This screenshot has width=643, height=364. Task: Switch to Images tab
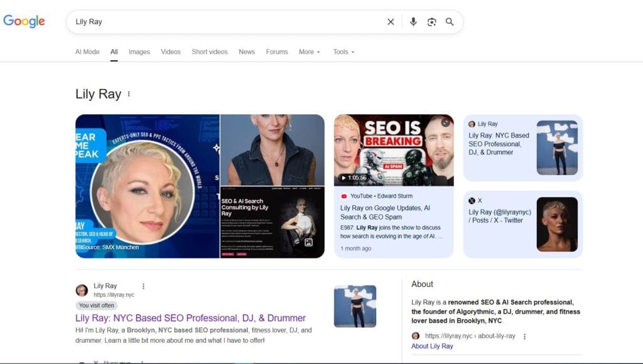click(x=139, y=51)
